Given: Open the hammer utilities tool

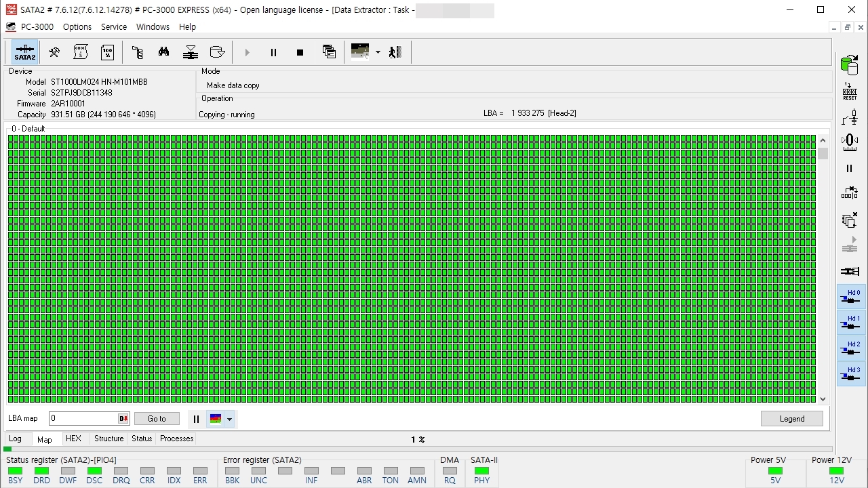Looking at the screenshot, I should pyautogui.click(x=54, y=52).
